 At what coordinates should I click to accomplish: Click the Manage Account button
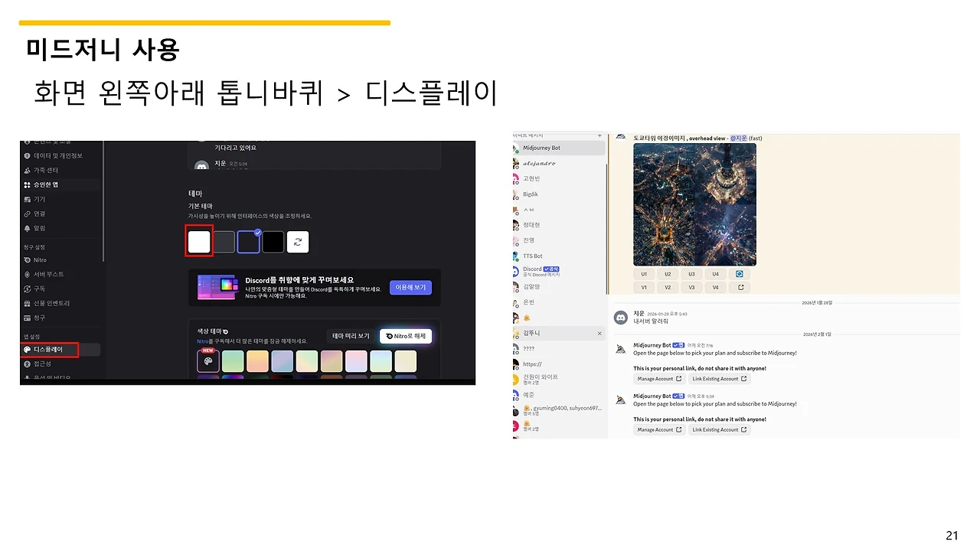coord(658,379)
